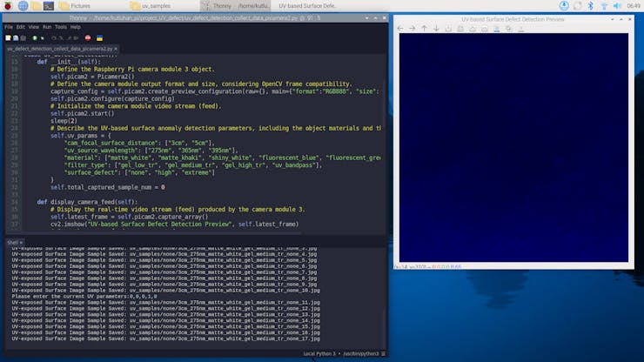Open interpreter menu icon at Thonny status bar

383,354
